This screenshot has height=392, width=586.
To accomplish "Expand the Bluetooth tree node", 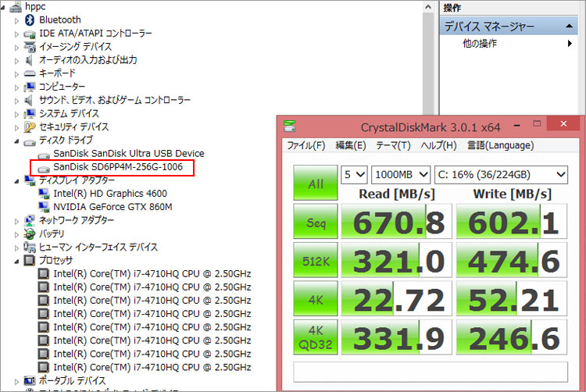I will click(x=16, y=21).
